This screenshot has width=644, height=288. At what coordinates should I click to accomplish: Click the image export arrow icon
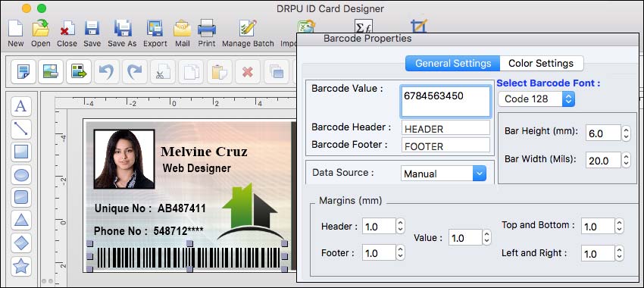coord(79,72)
